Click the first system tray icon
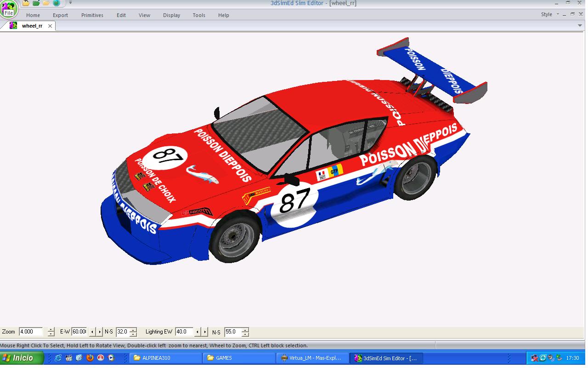The width and height of the screenshot is (588, 368). click(x=535, y=358)
